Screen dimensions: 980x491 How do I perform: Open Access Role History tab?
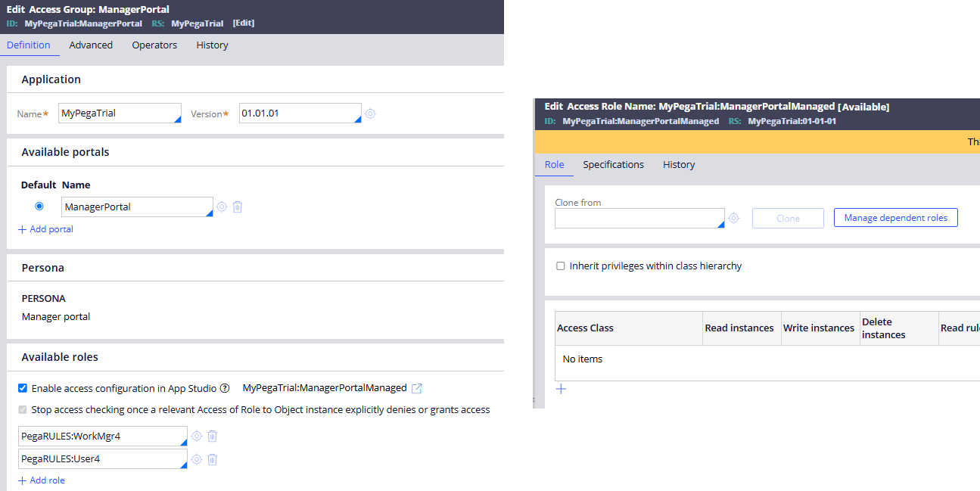coord(679,164)
